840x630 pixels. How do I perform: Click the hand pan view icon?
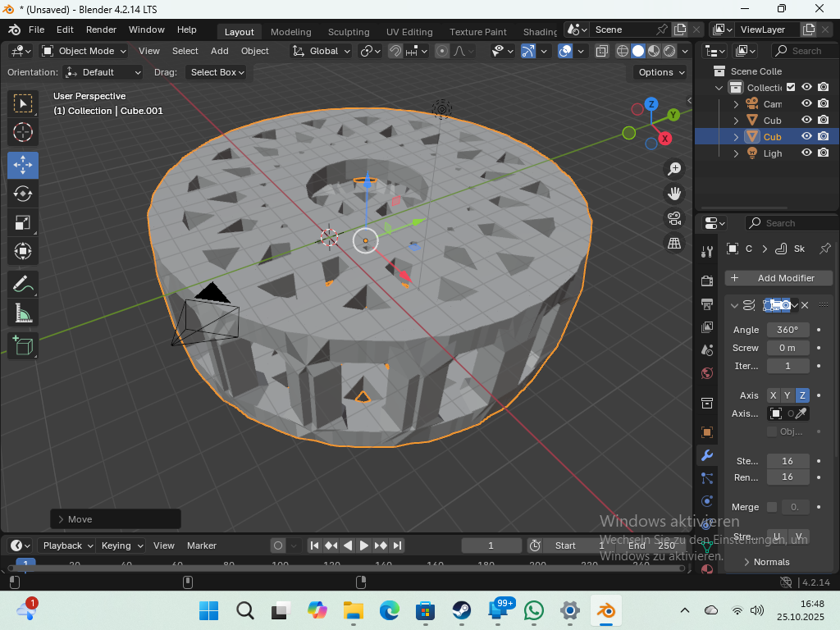pos(674,194)
